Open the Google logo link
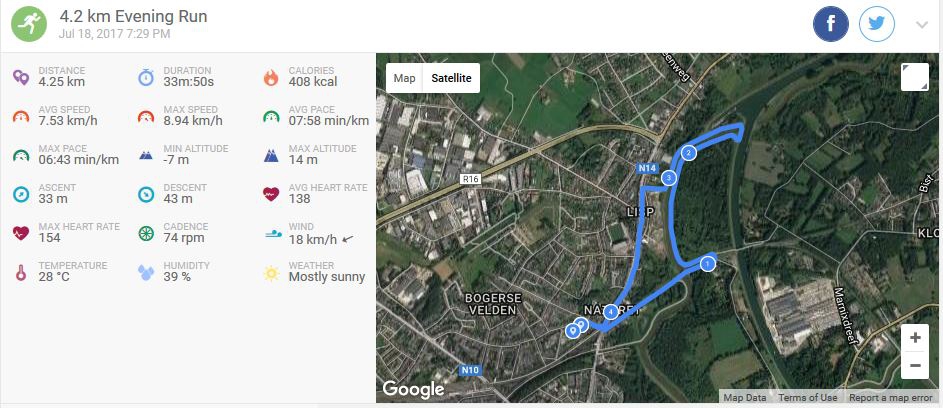 (413, 389)
